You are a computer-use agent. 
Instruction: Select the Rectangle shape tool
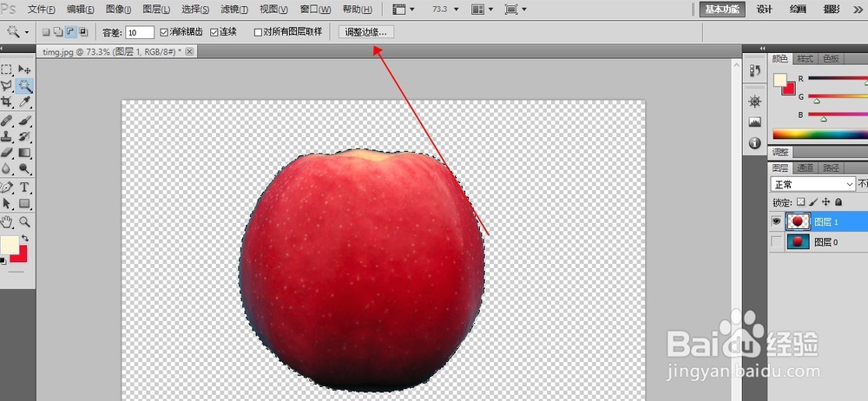[x=24, y=203]
